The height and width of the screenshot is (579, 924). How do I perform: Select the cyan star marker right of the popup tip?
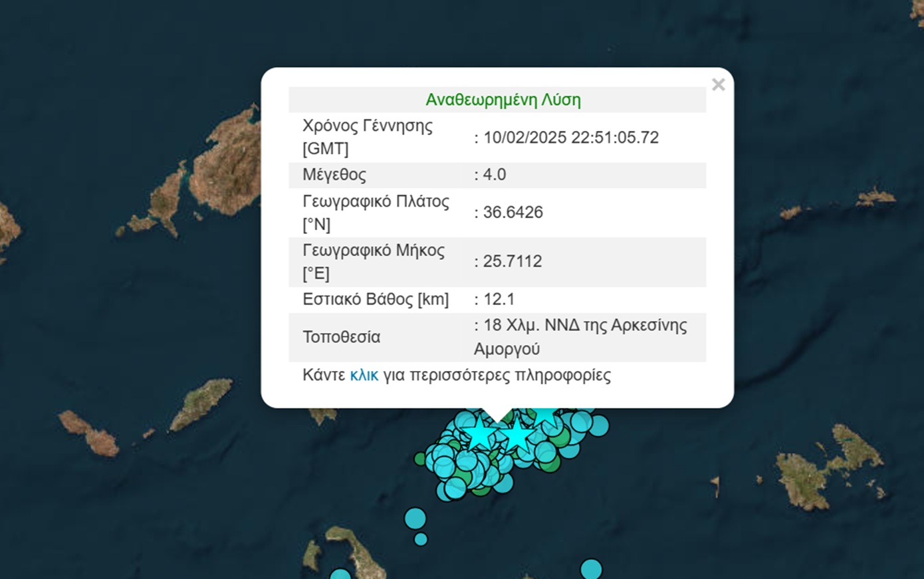pyautogui.click(x=517, y=436)
